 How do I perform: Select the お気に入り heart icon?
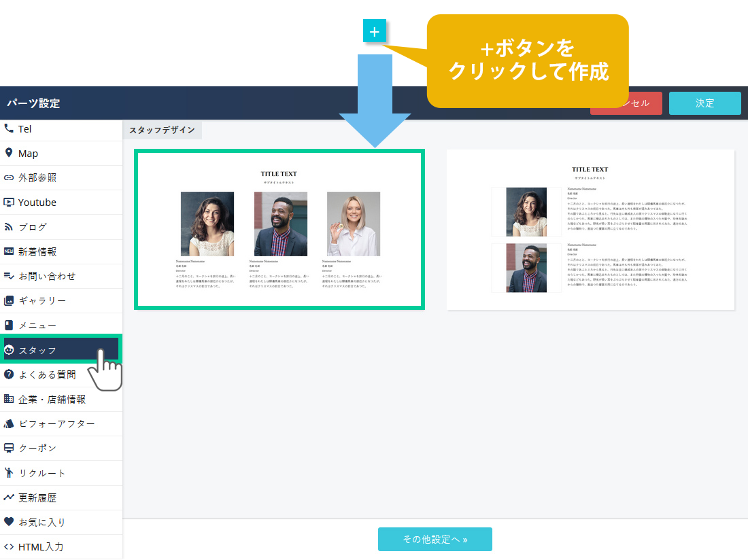click(x=9, y=522)
